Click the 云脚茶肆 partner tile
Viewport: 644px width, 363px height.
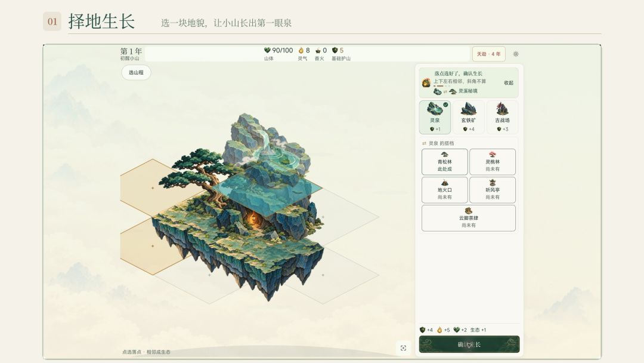469,218
